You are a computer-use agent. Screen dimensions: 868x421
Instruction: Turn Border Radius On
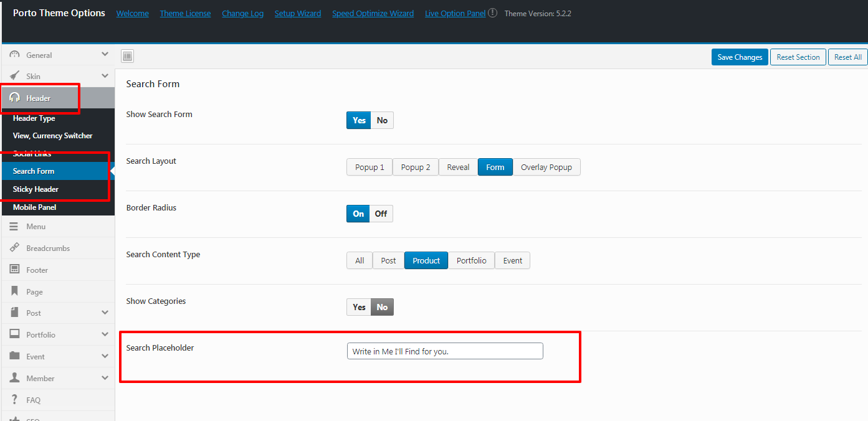[358, 214]
